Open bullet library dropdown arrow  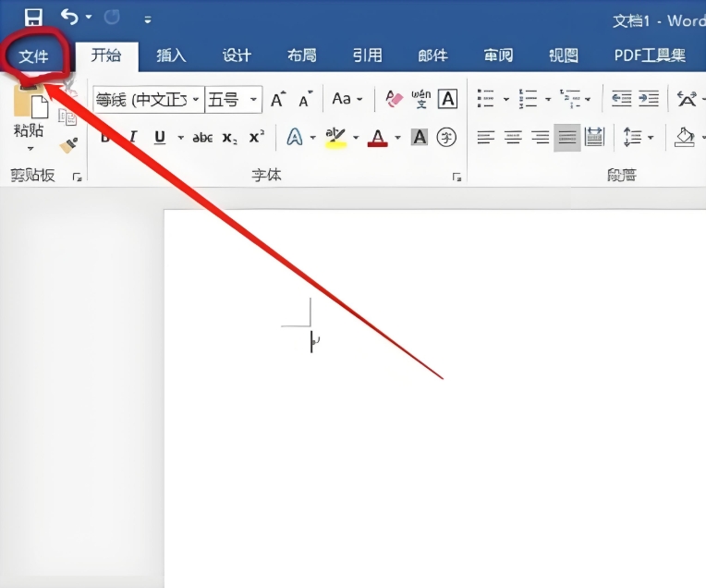506,99
